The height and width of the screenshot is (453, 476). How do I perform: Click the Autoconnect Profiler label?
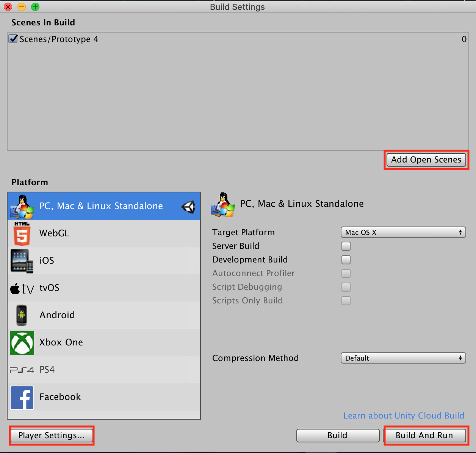254,273
